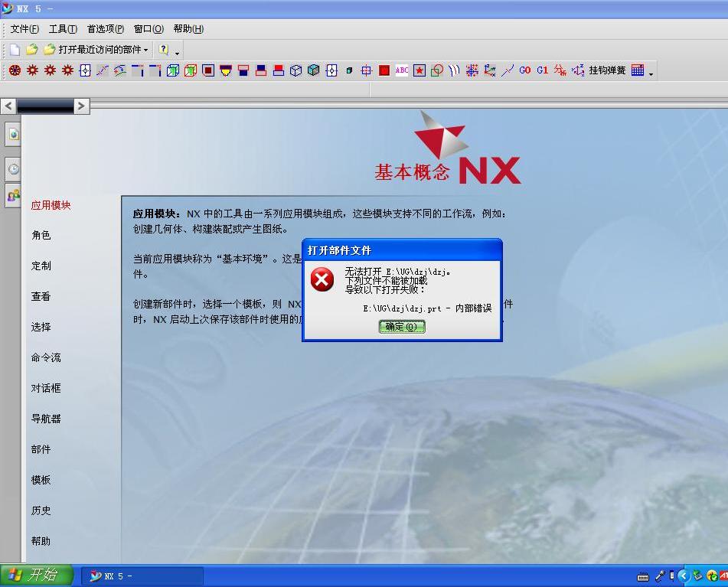Select the 对话框 link
Viewport: 728px width, 587px height.
tap(46, 388)
